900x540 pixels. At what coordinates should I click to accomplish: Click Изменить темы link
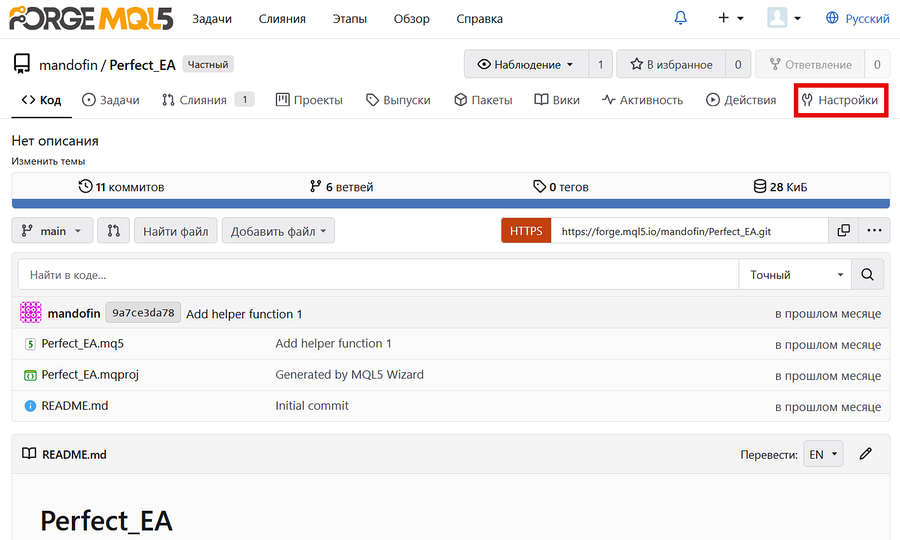(48, 161)
